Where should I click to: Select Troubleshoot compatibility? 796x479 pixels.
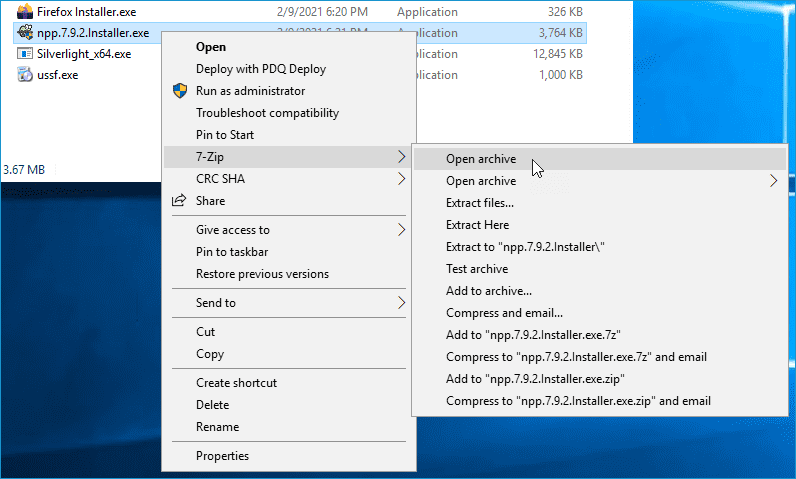coord(268,113)
